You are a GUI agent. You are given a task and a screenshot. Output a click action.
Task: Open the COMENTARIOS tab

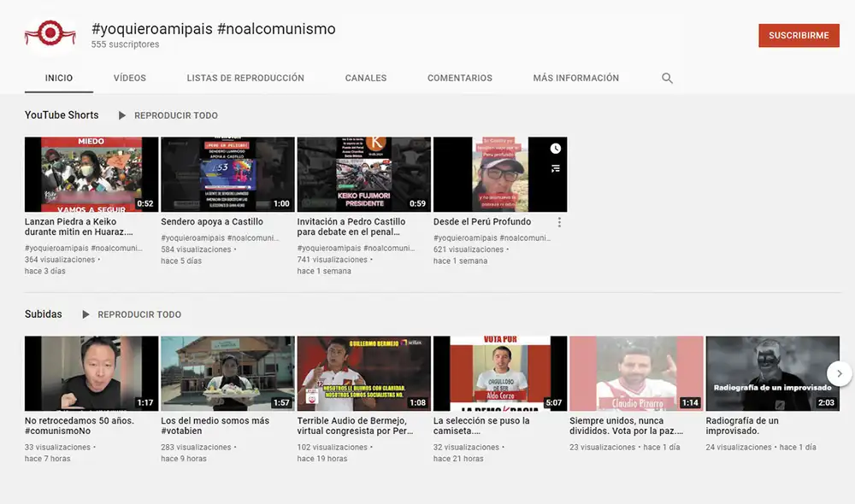(x=460, y=78)
